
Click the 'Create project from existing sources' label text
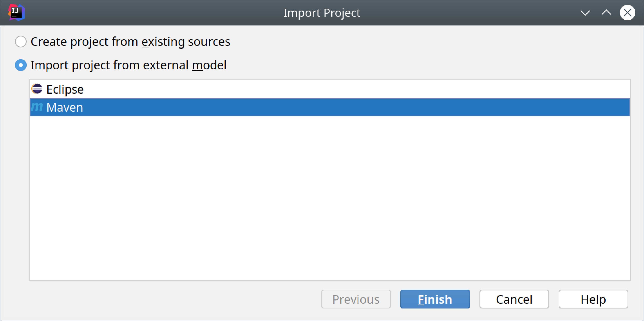[x=130, y=42]
